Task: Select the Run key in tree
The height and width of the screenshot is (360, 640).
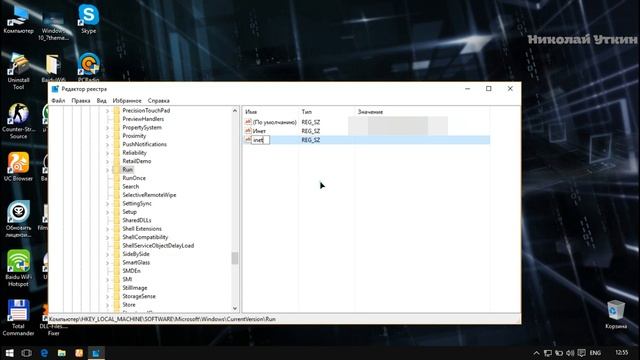Action: click(x=128, y=169)
